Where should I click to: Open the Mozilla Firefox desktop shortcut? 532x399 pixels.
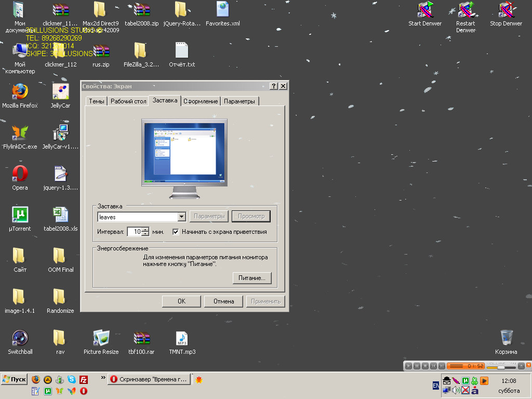click(20, 92)
